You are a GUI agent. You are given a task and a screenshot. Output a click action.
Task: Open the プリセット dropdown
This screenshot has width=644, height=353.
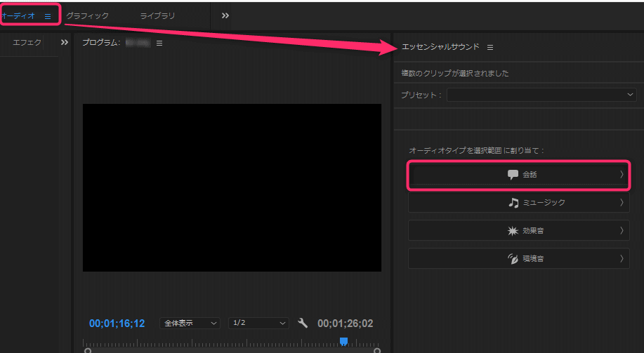541,95
